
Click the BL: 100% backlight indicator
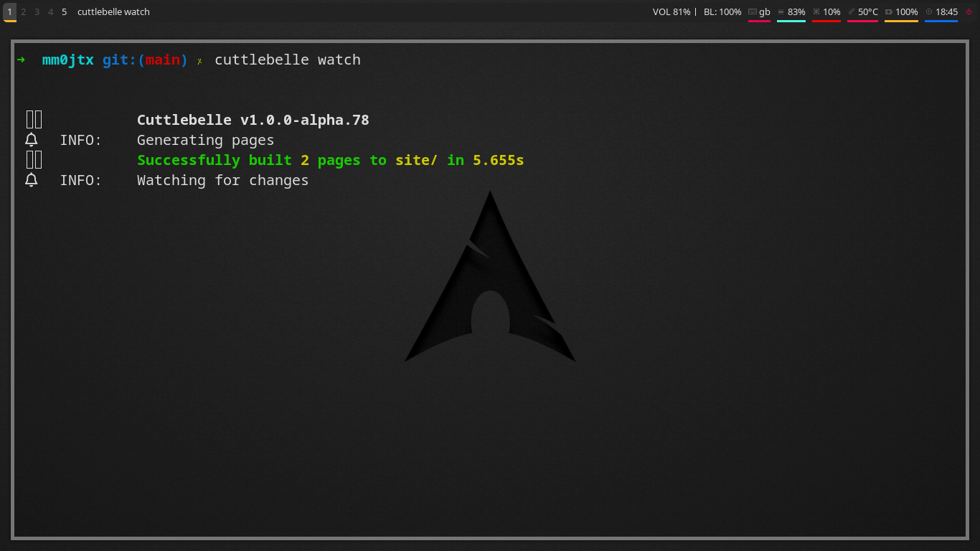(x=722, y=11)
